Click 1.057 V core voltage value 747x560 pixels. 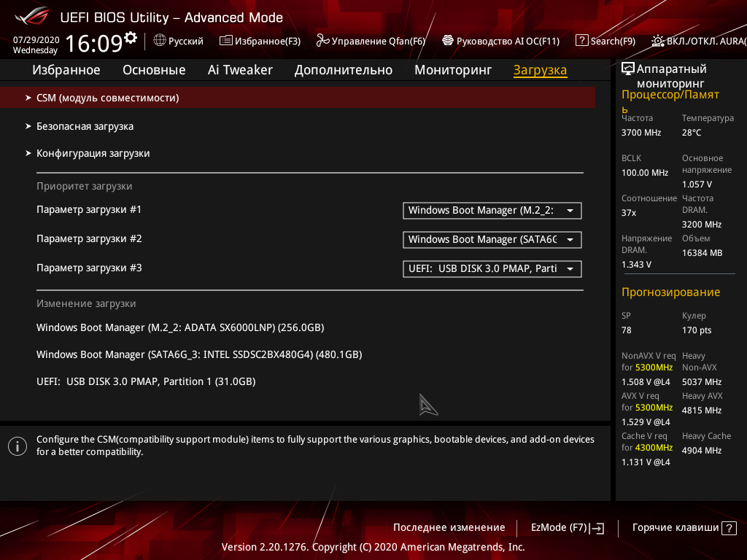(x=697, y=184)
